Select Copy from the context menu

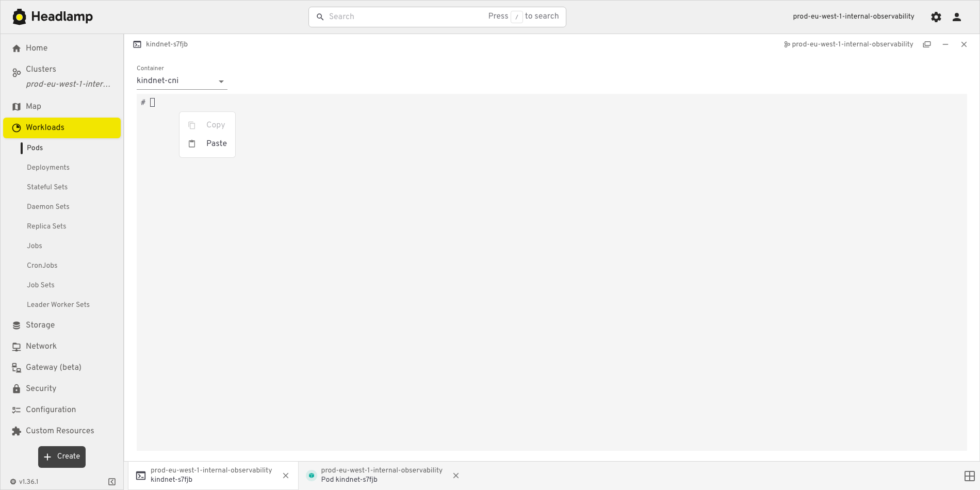point(207,125)
